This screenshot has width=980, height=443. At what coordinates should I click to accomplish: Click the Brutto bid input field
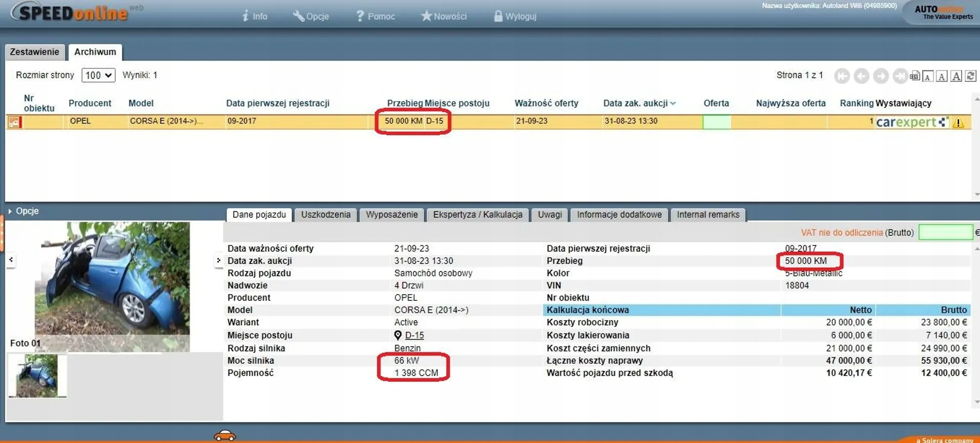coord(945,232)
